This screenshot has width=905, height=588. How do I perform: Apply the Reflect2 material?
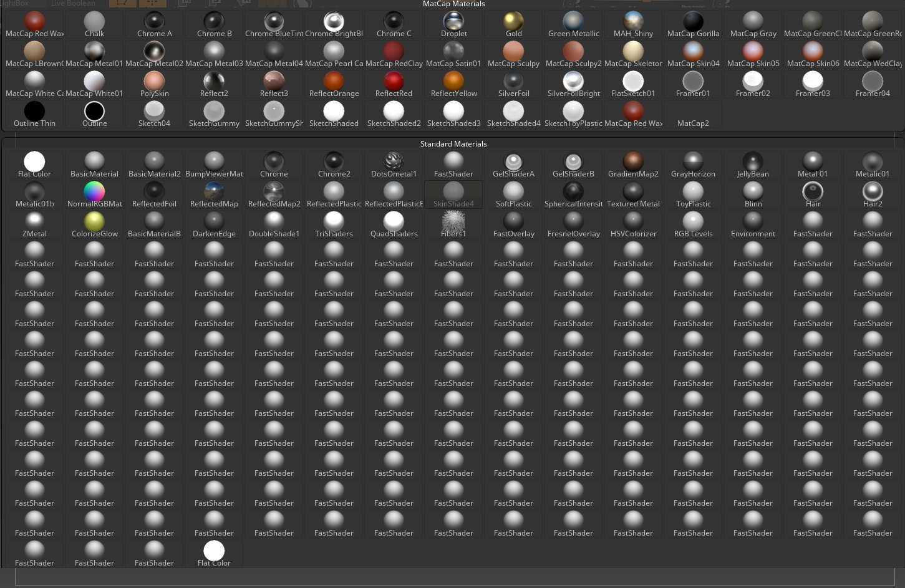214,84
